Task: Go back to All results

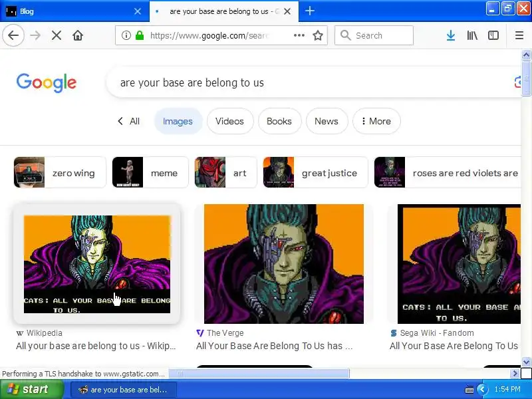Action: coord(128,121)
